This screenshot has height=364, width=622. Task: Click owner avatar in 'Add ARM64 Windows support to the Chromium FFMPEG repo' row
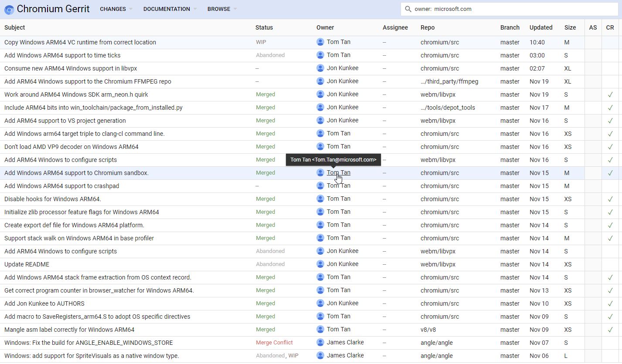pos(320,81)
